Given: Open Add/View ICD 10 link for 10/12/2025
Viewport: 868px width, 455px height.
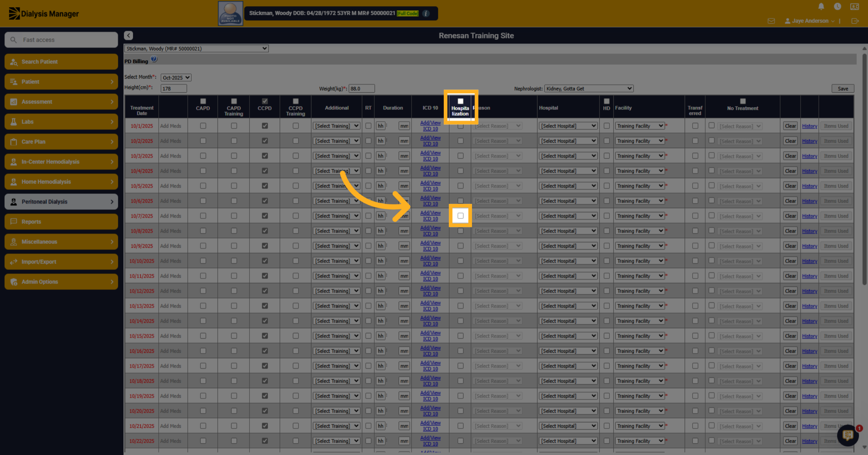Looking at the screenshot, I should pyautogui.click(x=430, y=291).
